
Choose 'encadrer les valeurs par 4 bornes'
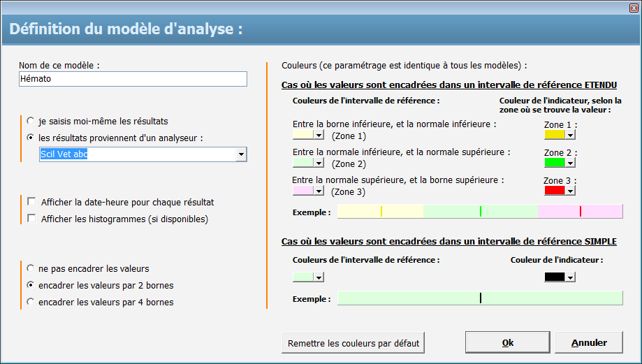[x=30, y=303]
